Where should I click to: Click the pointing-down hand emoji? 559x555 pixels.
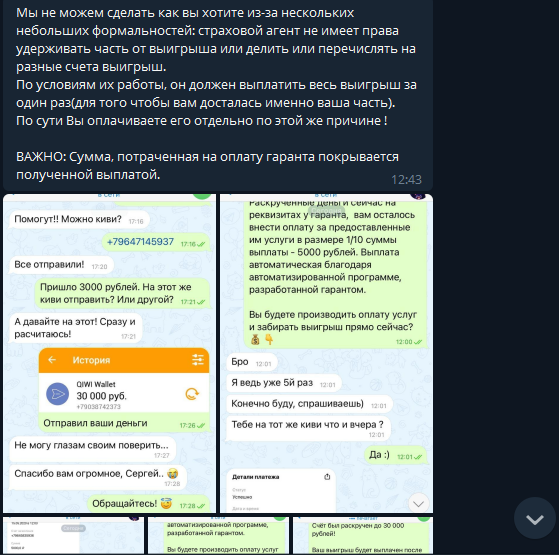(x=269, y=339)
